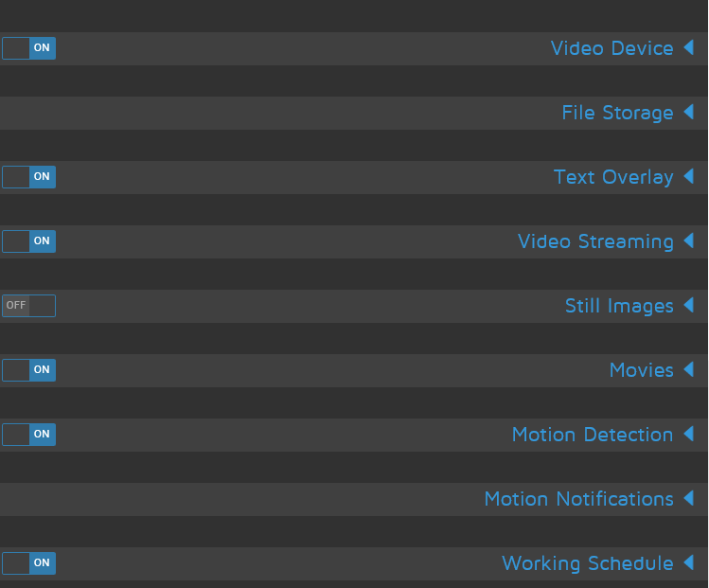Enable the Still Images toggle
Image resolution: width=709 pixels, height=588 pixels.
coord(28,306)
